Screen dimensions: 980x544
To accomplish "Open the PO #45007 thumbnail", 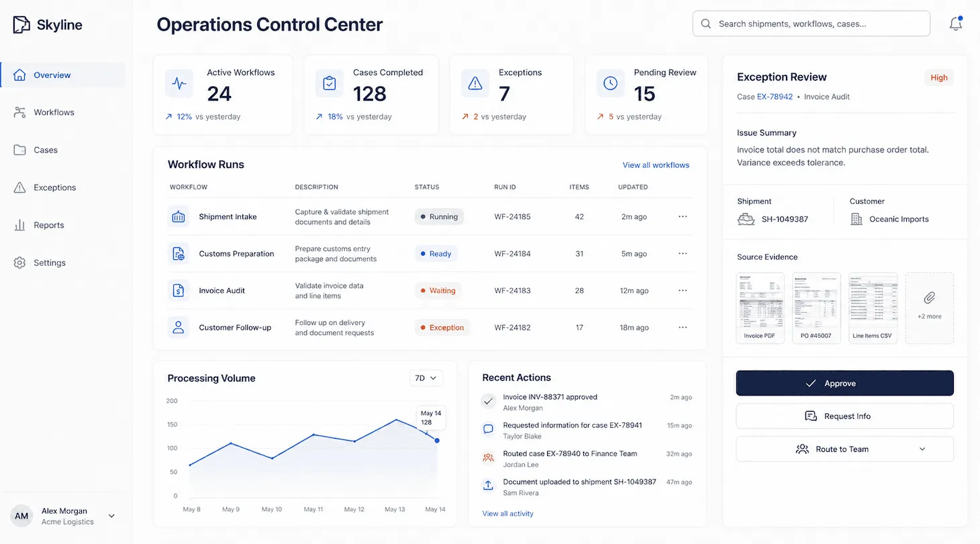I will [816, 308].
